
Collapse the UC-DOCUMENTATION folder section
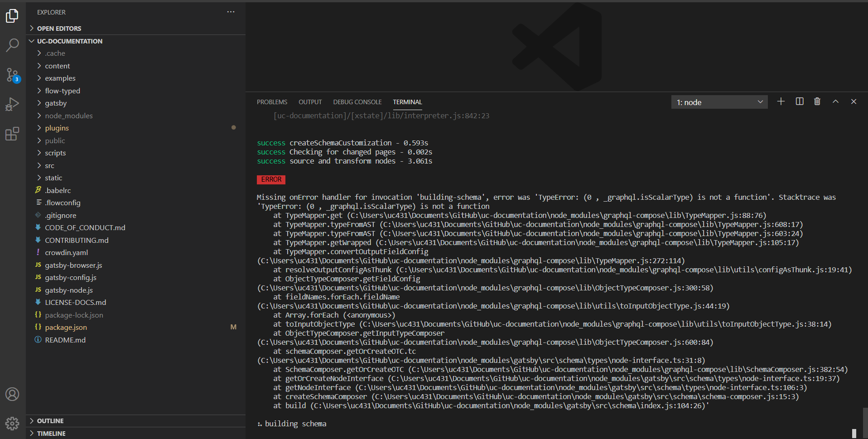(136, 41)
